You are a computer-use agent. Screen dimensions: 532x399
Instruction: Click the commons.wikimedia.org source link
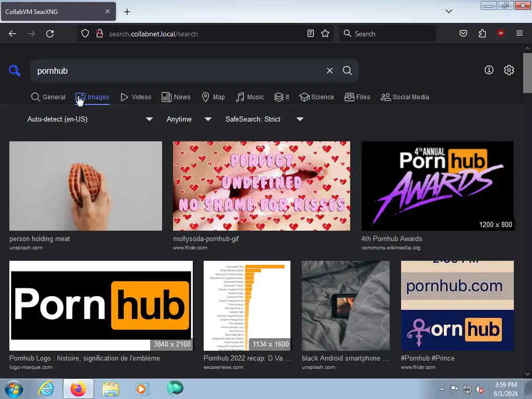click(x=391, y=248)
